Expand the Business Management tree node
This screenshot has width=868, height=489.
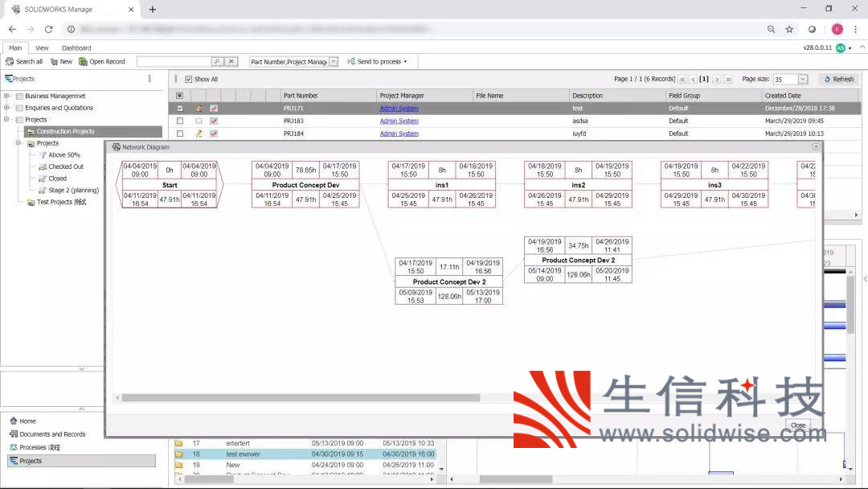(x=6, y=96)
